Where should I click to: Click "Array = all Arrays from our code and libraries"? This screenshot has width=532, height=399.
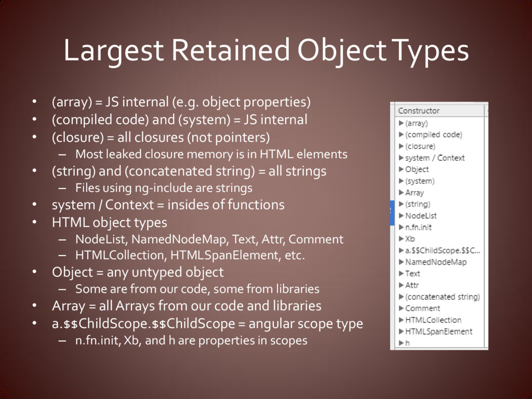click(x=187, y=306)
